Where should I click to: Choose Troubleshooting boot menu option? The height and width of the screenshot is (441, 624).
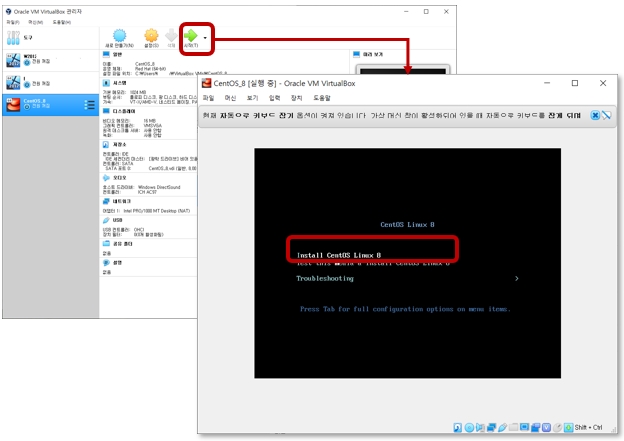point(325,278)
